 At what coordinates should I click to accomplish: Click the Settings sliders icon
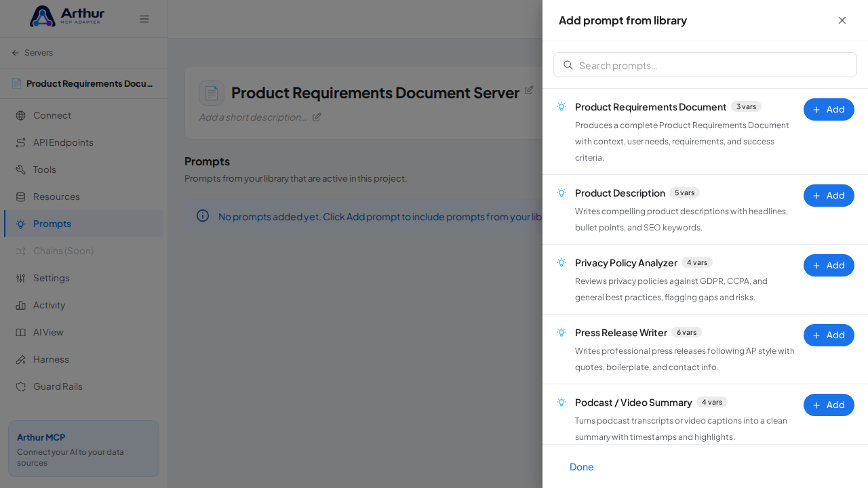[x=20, y=278]
